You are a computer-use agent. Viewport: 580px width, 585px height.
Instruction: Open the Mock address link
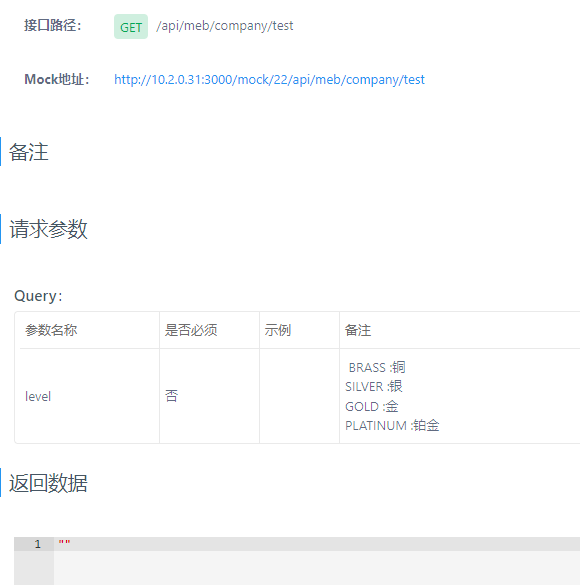269,79
